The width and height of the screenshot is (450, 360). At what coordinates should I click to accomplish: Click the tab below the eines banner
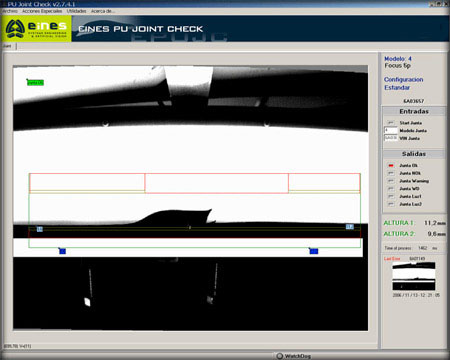point(8,46)
